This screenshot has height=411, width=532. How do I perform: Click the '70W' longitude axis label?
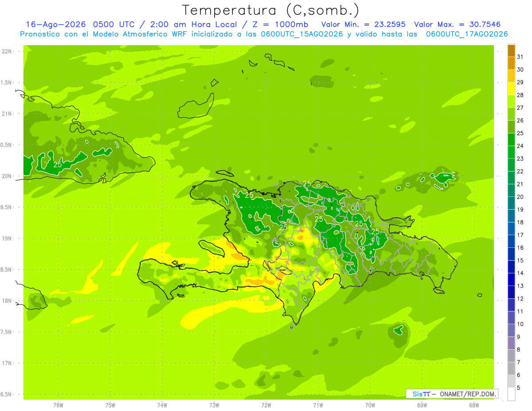click(370, 405)
